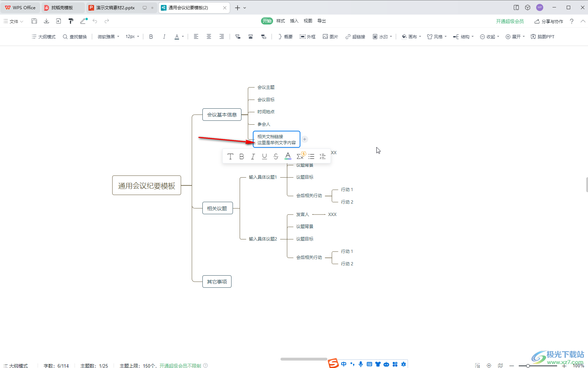Insert a picture (图片) into the node
588x368 pixels.
(x=330, y=37)
